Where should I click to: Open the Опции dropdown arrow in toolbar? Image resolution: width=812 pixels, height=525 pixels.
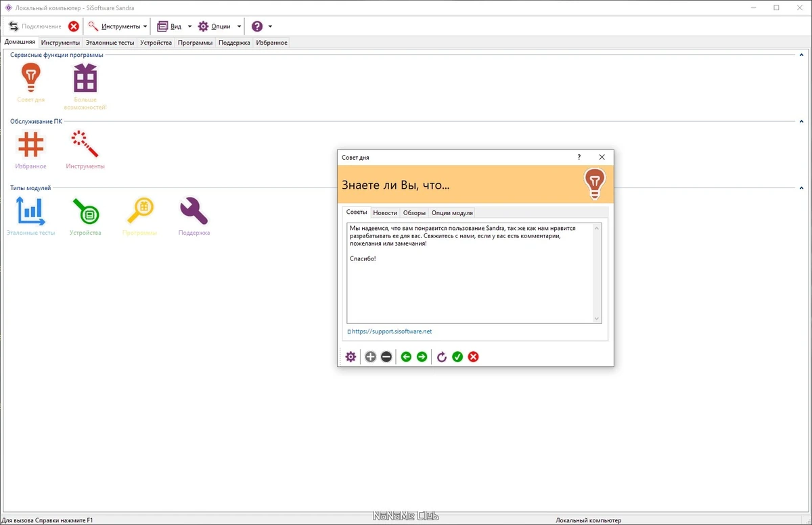coord(239,26)
